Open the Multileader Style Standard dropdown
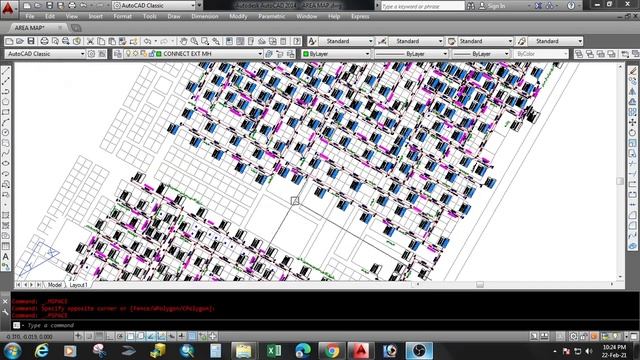The image size is (640, 360). point(555,41)
